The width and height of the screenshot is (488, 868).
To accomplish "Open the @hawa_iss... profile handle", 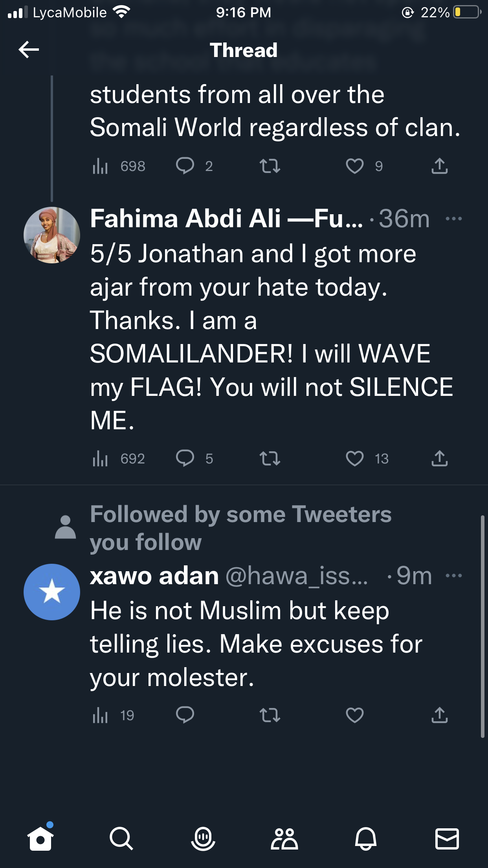I will (297, 576).
